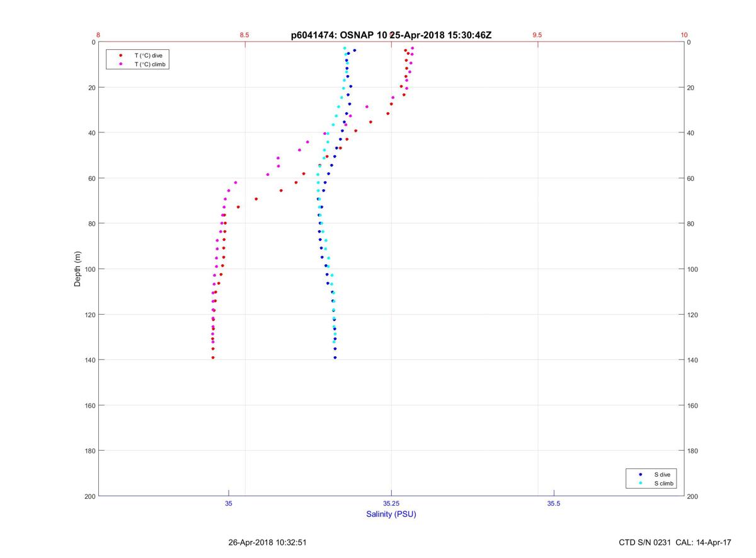Click left depth axis tick 140
756x558 pixels.
click(x=89, y=360)
